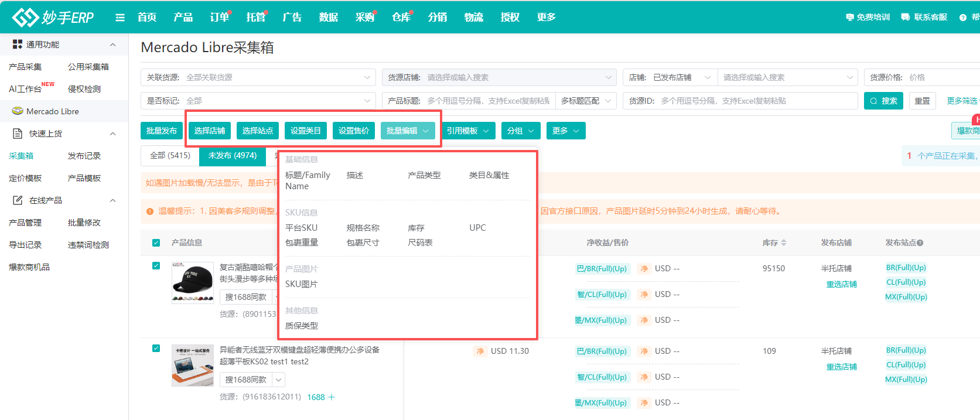
Task: Toggle the select-all header checkbox
Action: [156, 243]
